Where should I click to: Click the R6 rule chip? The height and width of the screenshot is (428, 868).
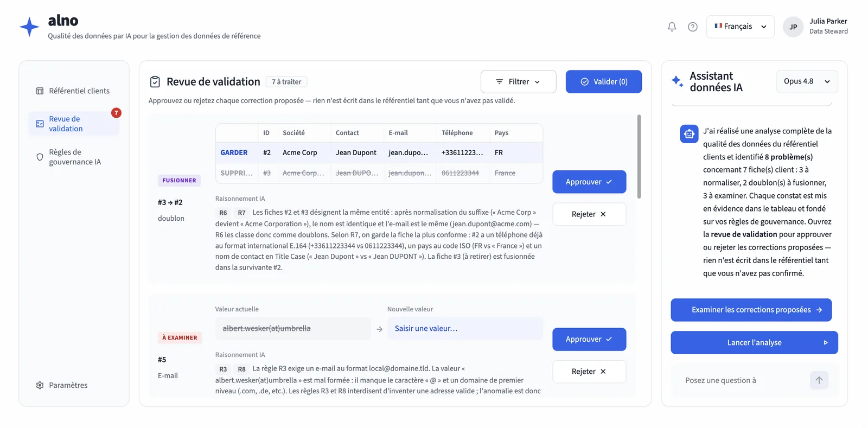(223, 213)
